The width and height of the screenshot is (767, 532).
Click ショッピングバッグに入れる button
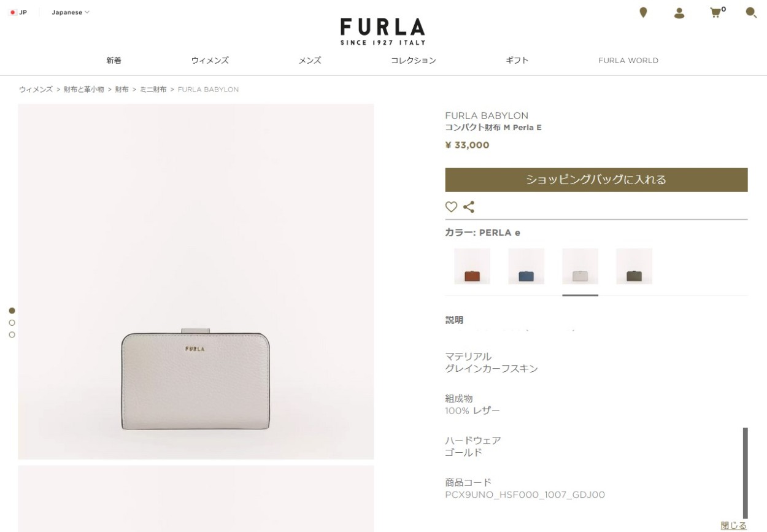point(596,180)
